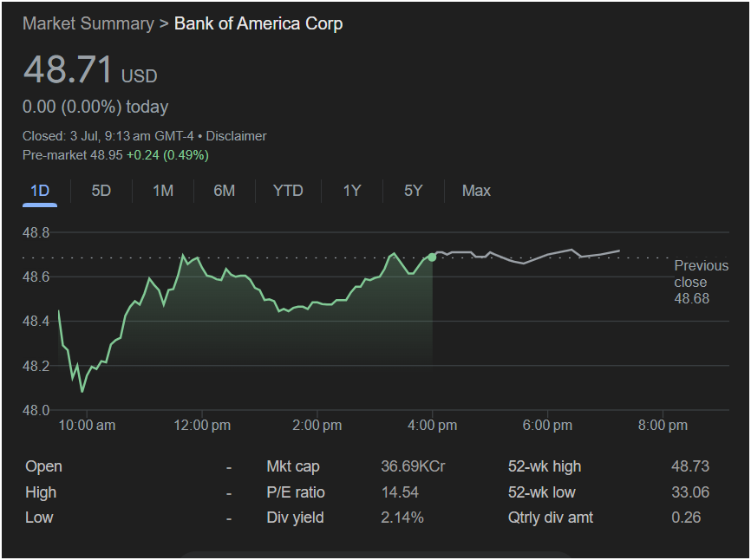Switch to the 1Y chart tab
The height and width of the screenshot is (560, 751).
click(351, 191)
